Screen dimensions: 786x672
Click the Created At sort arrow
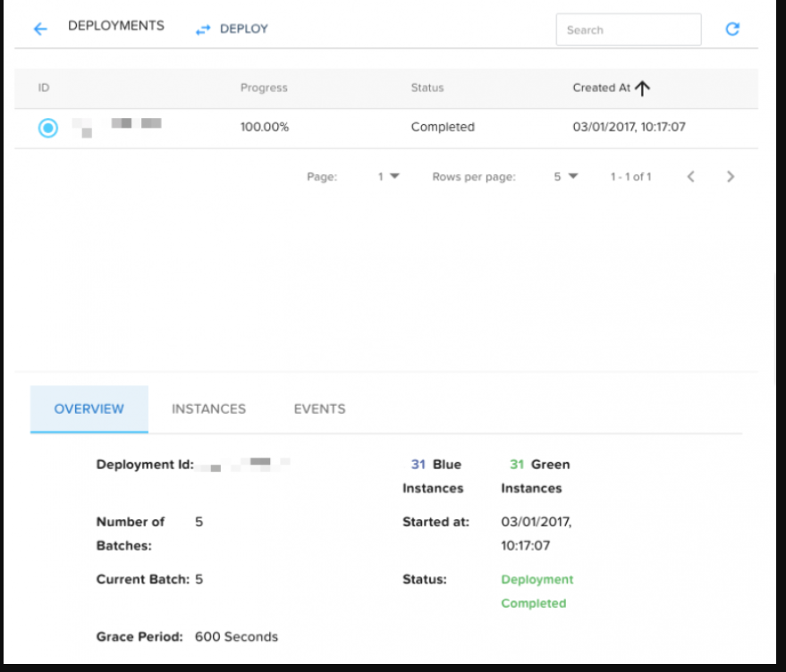pyautogui.click(x=643, y=88)
